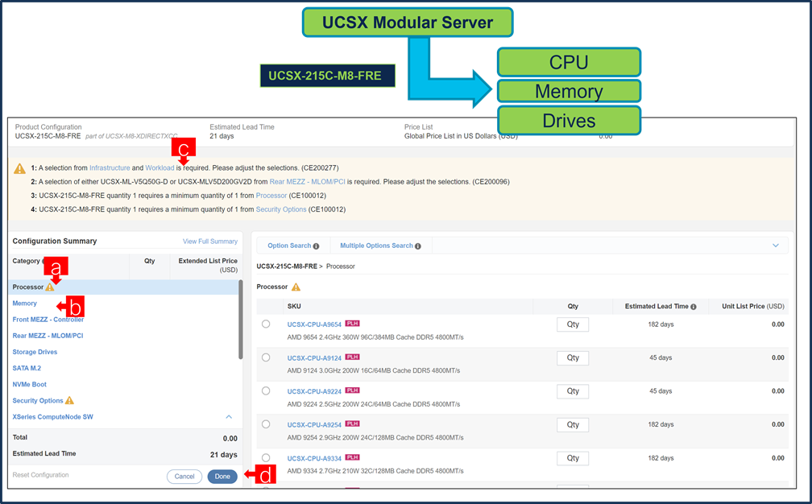Click the Configuration Summary category list scrollbar
This screenshot has height=504, width=812.
pyautogui.click(x=240, y=320)
